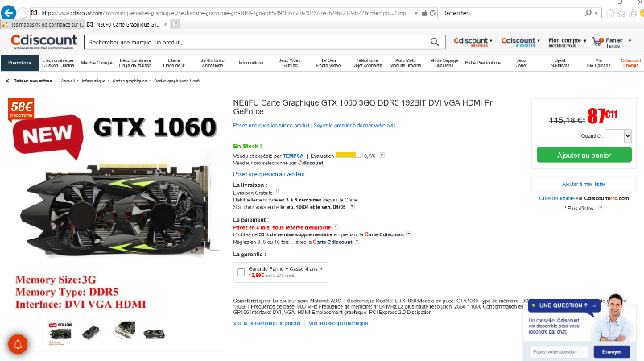Open the shopping cart Panier icon
The height and width of the screenshot is (361, 644).
(597, 41)
